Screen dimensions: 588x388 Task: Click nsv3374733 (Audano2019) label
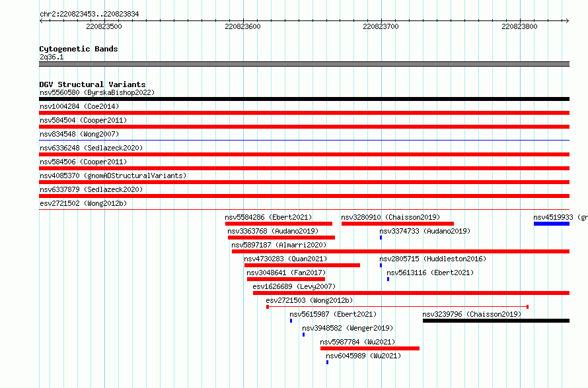pyautogui.click(x=425, y=231)
